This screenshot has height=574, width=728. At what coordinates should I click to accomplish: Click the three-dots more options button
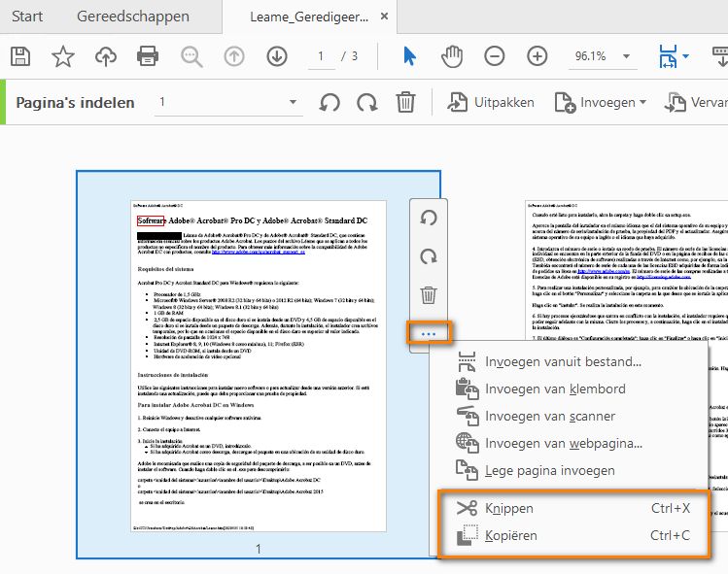[x=428, y=334]
